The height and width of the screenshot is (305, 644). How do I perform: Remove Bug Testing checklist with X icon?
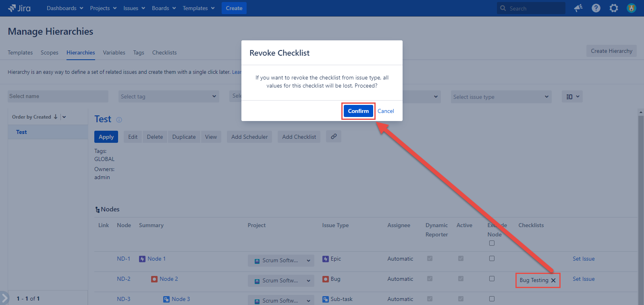click(x=553, y=280)
